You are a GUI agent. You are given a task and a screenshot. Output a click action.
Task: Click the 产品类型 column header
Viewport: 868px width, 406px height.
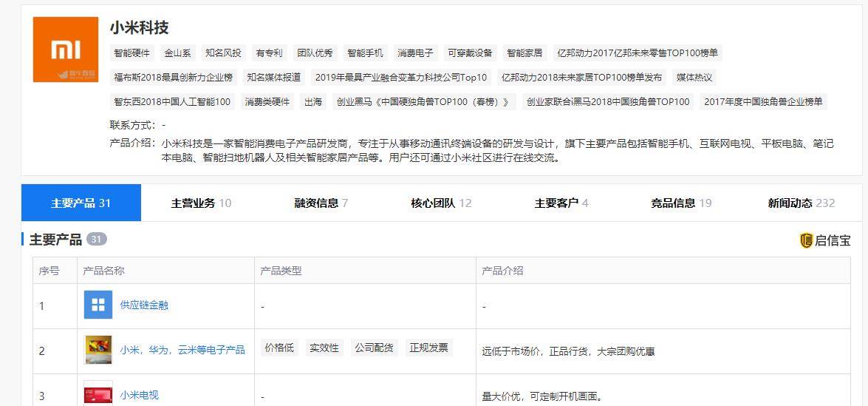(281, 271)
